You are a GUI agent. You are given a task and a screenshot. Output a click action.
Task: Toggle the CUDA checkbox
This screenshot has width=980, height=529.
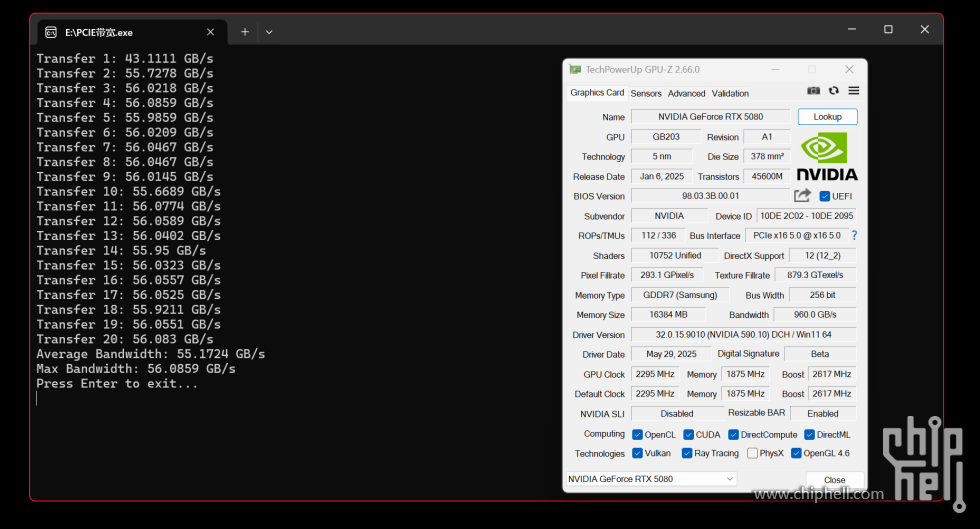(x=689, y=435)
